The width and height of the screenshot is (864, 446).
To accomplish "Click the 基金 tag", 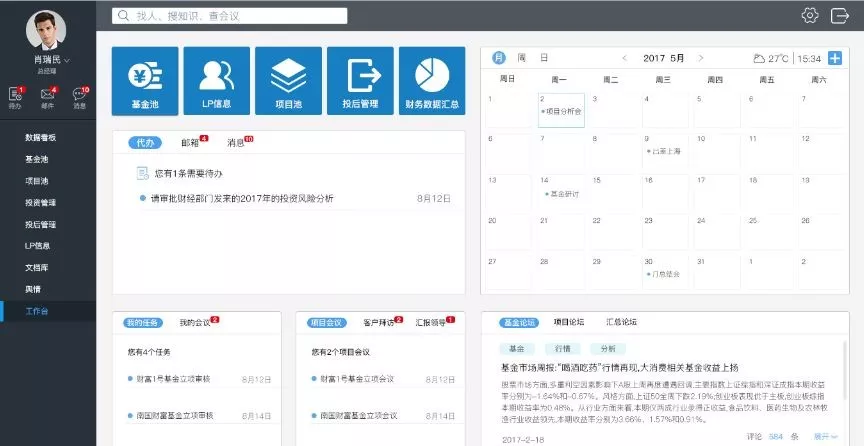I will tap(517, 349).
